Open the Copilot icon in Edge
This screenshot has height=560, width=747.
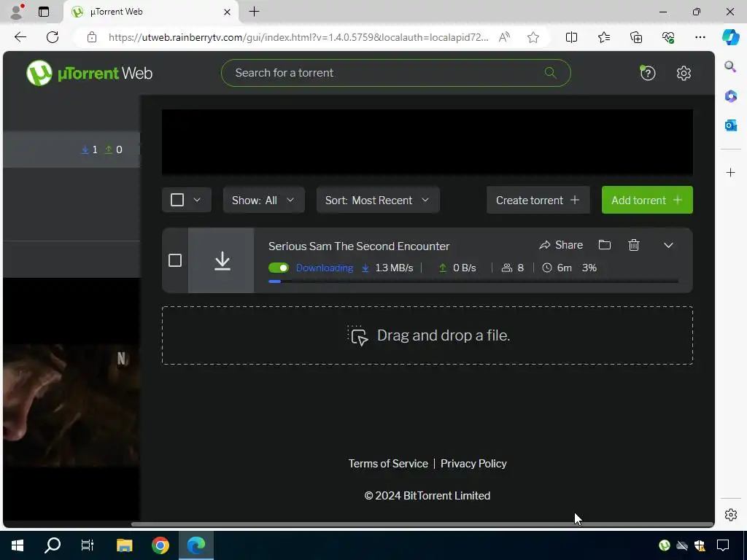(x=730, y=37)
